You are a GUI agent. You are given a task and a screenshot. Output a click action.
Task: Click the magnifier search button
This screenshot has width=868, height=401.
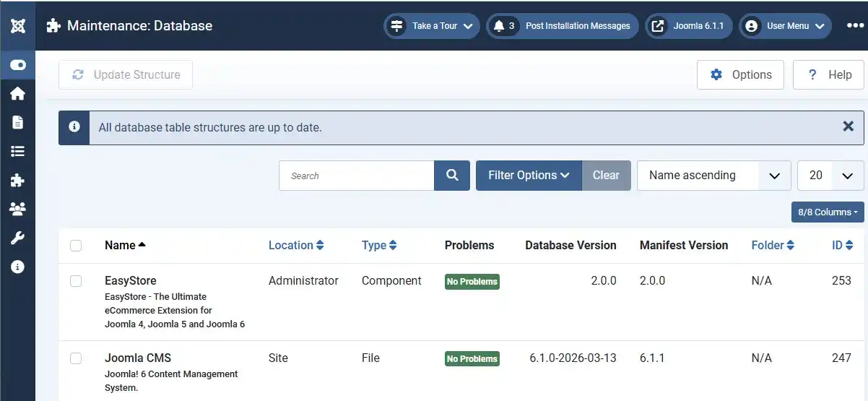pos(452,176)
